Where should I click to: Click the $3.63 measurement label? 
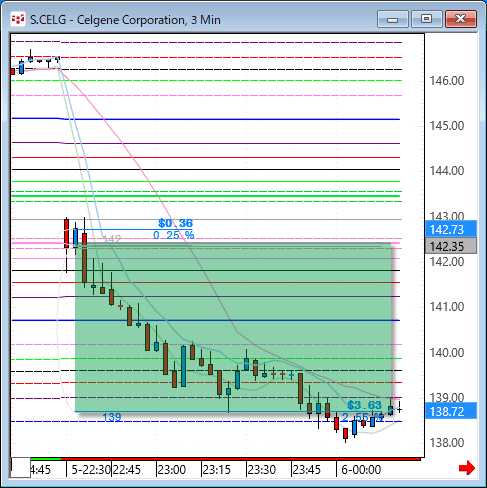click(364, 405)
